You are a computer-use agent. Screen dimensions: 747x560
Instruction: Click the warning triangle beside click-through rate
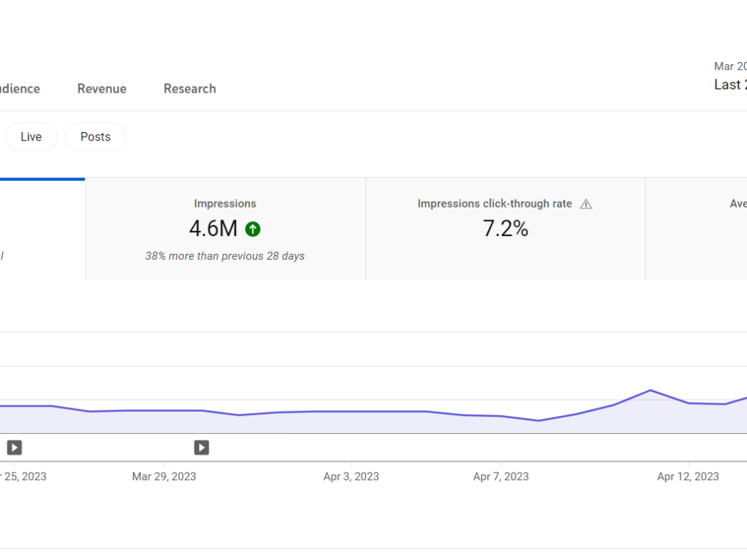click(586, 205)
